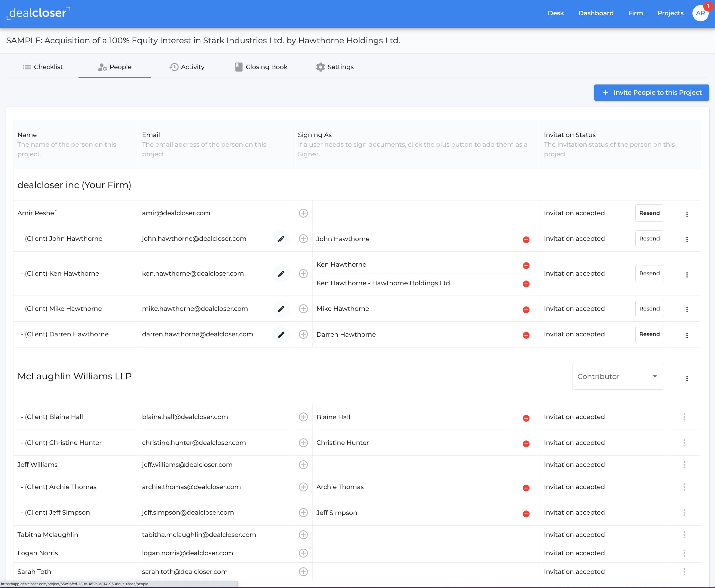Add signer for Darren Hawthorne row

point(303,334)
